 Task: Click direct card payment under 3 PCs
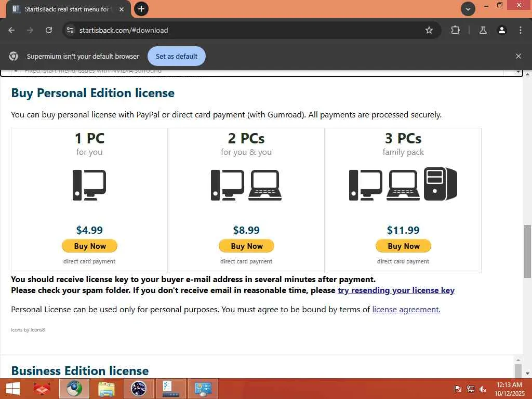coord(403,261)
